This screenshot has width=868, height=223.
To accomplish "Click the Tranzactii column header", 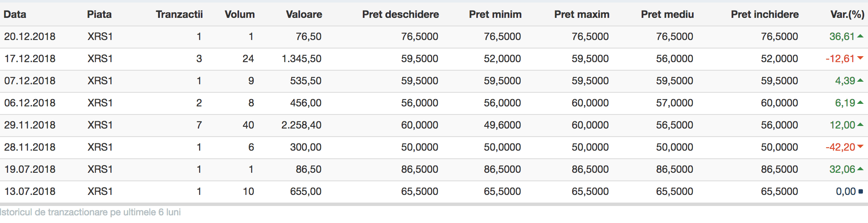I will 179,14.
